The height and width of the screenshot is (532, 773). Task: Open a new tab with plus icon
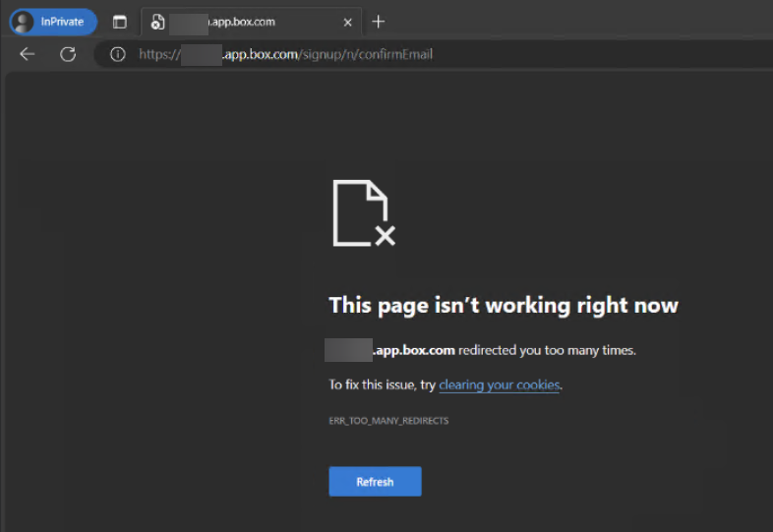pos(379,22)
